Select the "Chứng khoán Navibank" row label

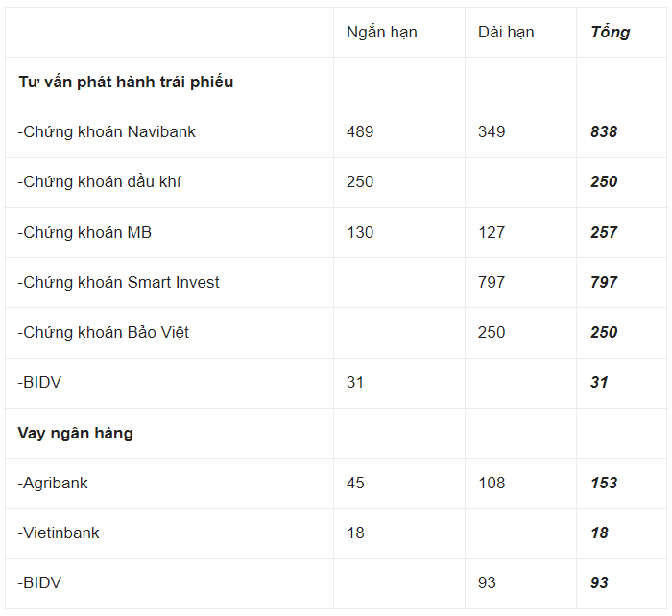107,131
